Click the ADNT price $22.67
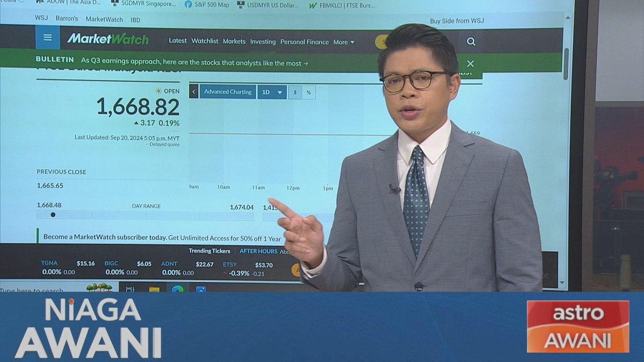Screen dimensions: 644x362 [204, 264]
